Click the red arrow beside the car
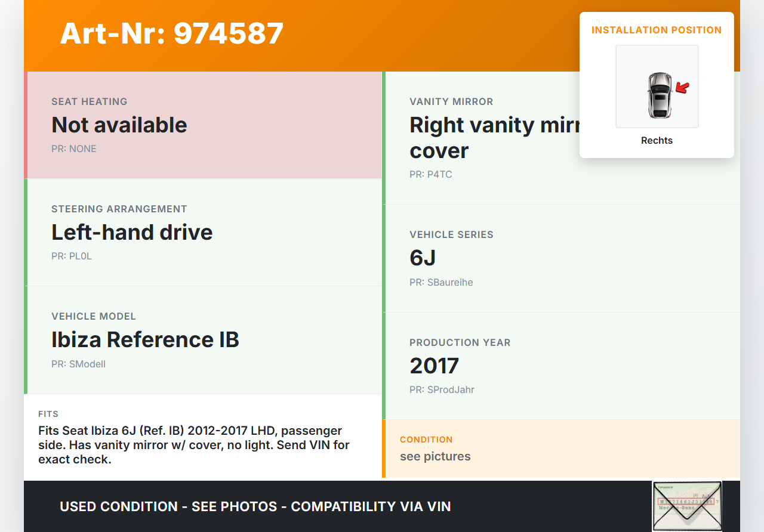The width and height of the screenshot is (764, 532). (682, 88)
